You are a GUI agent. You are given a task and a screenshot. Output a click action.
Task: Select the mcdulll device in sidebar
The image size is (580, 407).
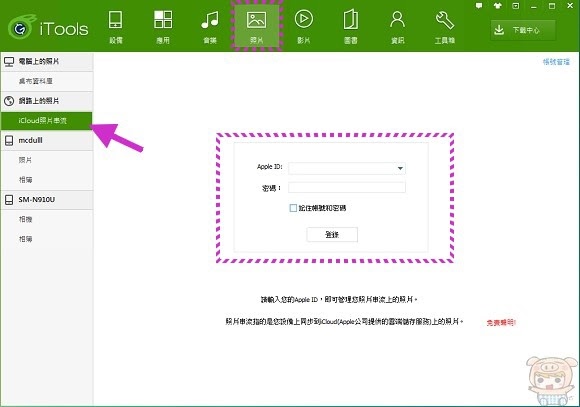[47, 140]
